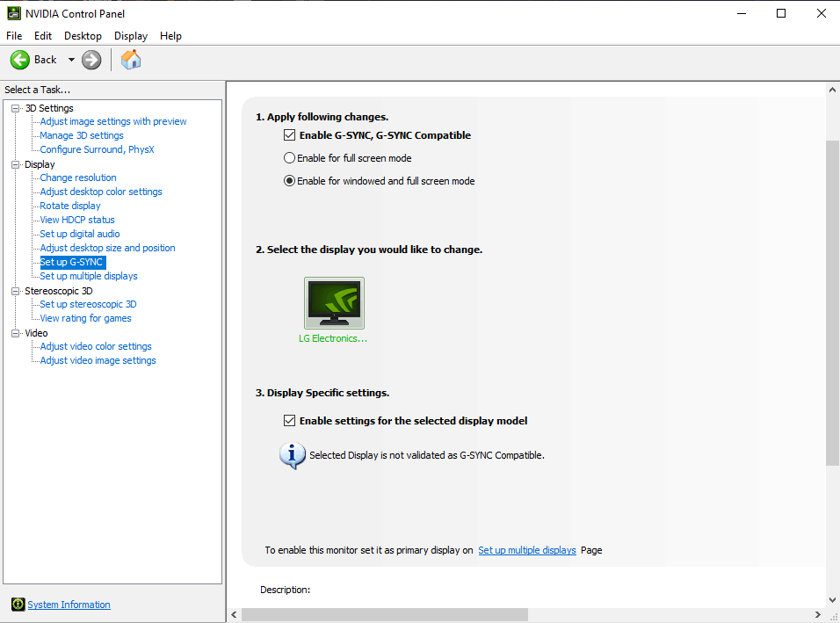Click the Back button label
Viewport: 840px width, 623px height.
click(x=45, y=60)
